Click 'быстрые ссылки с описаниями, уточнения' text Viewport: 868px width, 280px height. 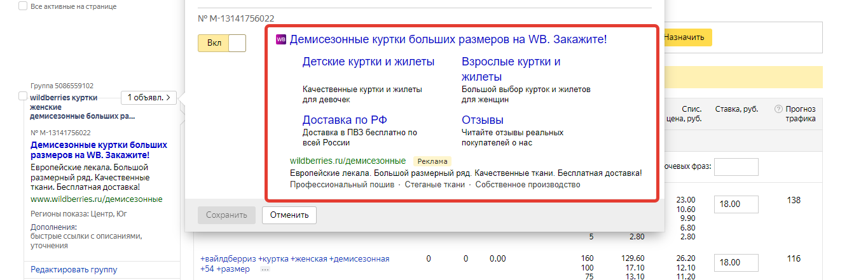pos(86,241)
